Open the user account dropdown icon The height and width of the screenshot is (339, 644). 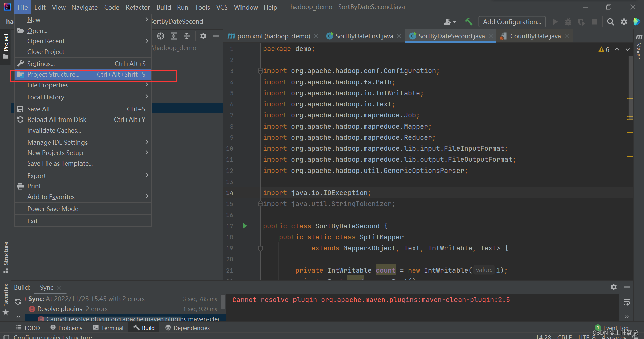[450, 22]
